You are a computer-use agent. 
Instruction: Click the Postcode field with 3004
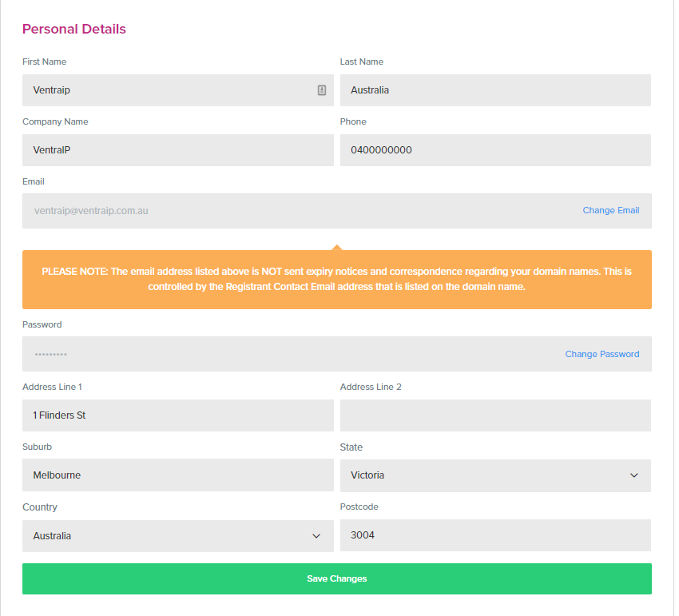tap(495, 535)
